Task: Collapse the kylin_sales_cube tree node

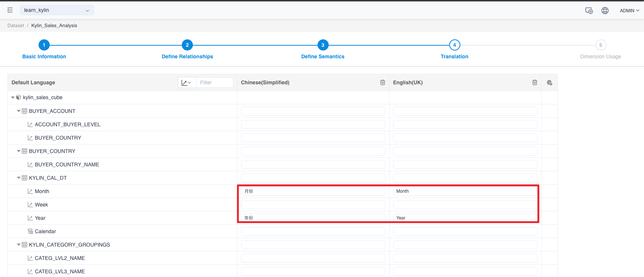Action: [13, 98]
